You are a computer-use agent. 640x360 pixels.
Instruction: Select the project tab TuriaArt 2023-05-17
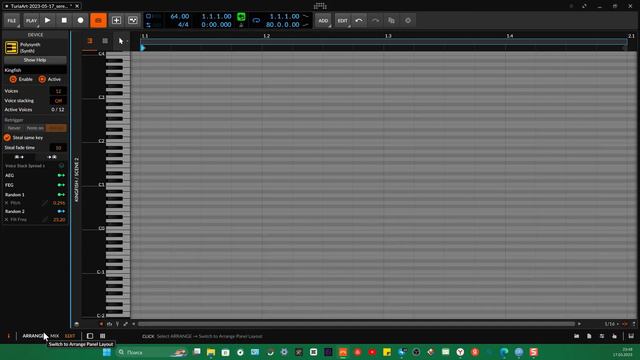40,6
